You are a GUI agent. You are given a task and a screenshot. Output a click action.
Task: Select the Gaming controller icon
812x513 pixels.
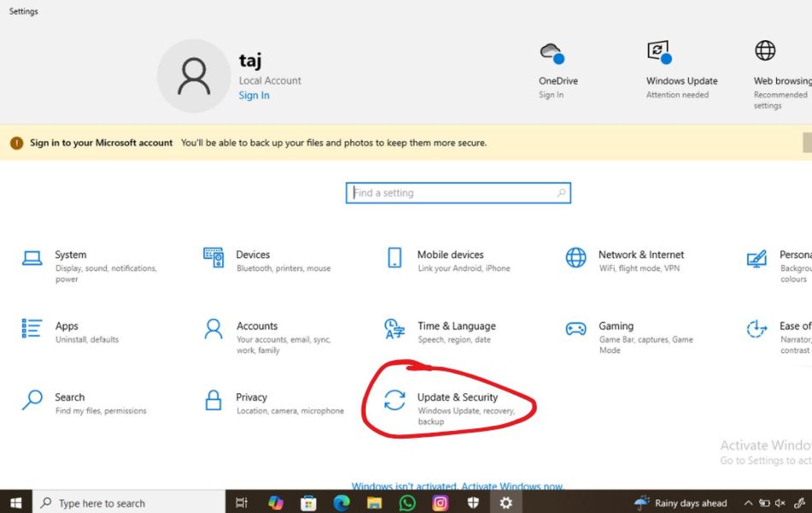pos(576,329)
